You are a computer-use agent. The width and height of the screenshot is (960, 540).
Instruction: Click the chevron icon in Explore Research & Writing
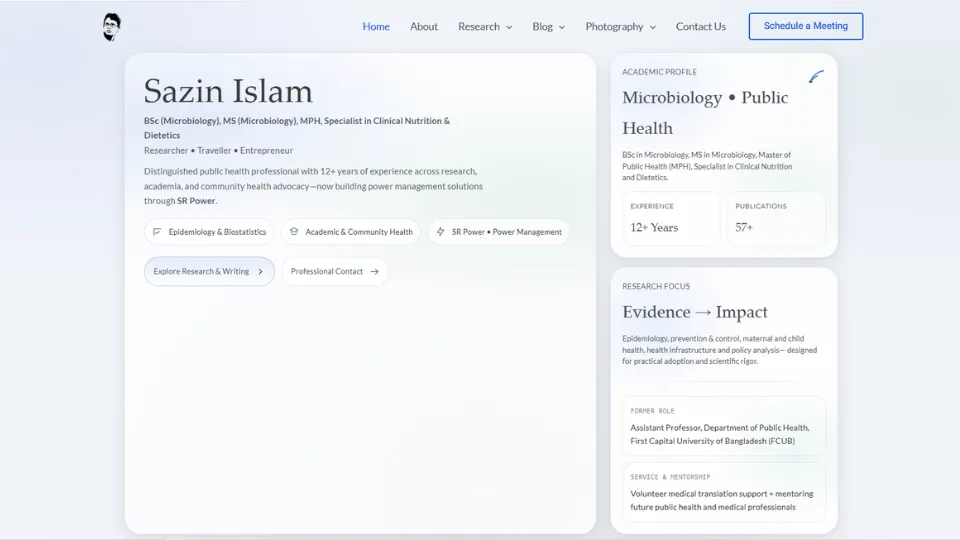point(261,271)
